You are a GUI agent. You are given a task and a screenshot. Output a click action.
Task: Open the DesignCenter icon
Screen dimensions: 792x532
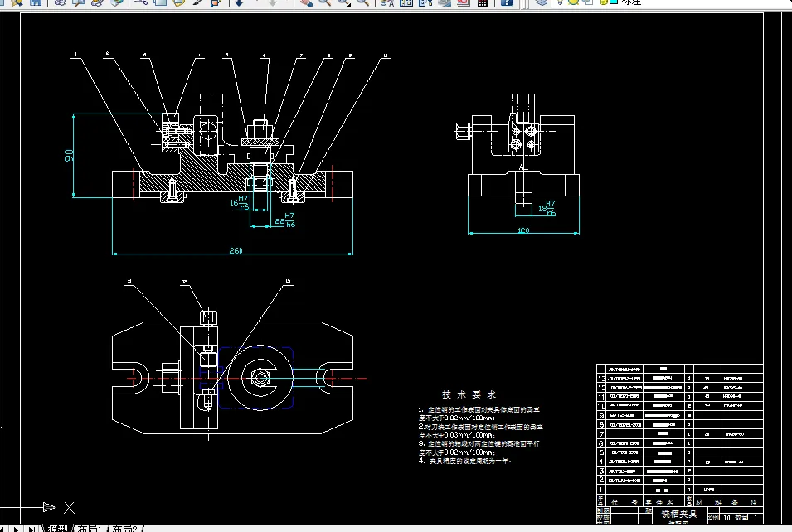click(406, 2)
